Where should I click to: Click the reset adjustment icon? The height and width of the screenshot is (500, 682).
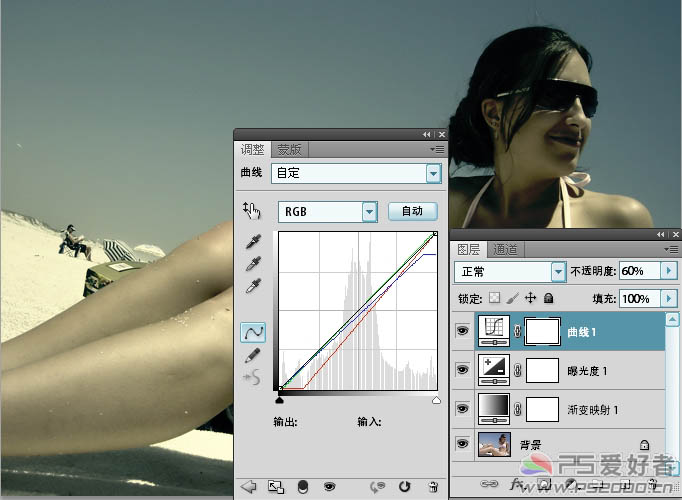405,487
